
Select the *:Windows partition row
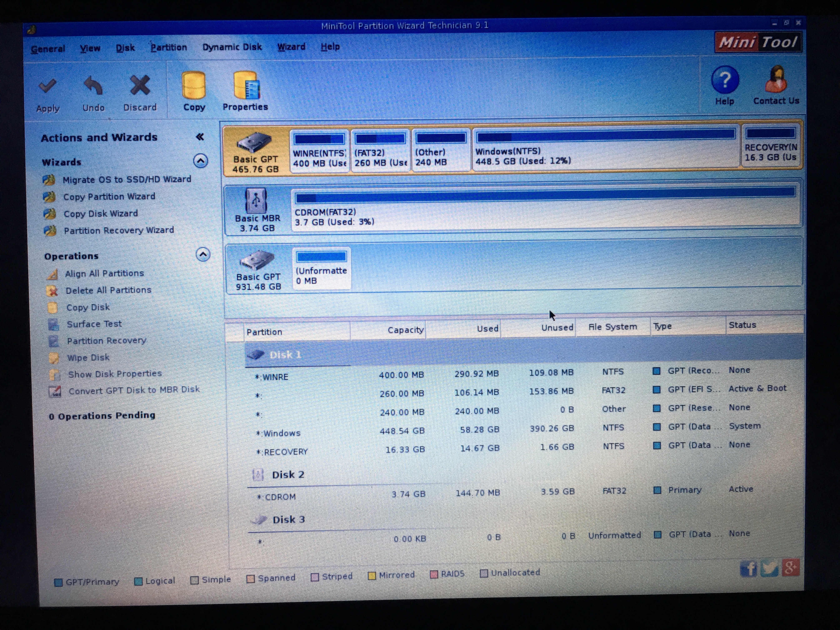click(x=525, y=430)
